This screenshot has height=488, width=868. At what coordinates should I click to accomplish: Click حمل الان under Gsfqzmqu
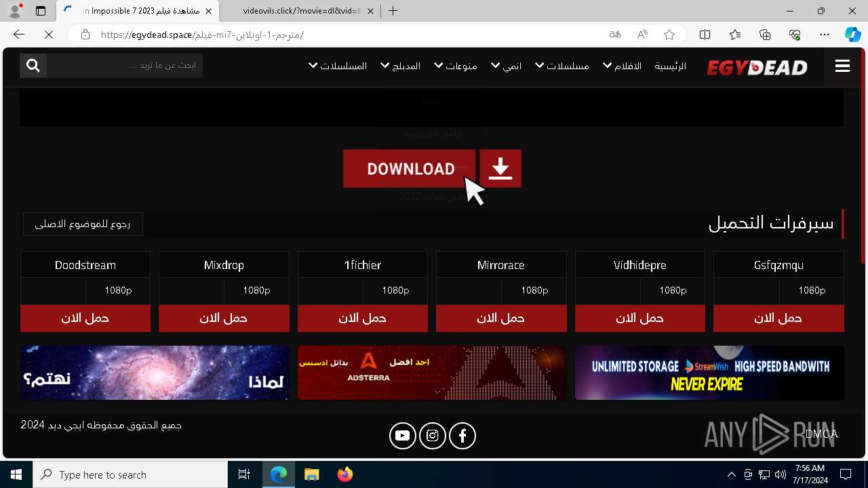point(778,318)
